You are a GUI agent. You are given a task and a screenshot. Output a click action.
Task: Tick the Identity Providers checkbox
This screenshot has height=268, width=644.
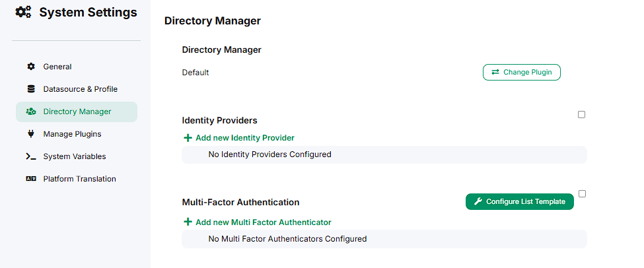581,114
